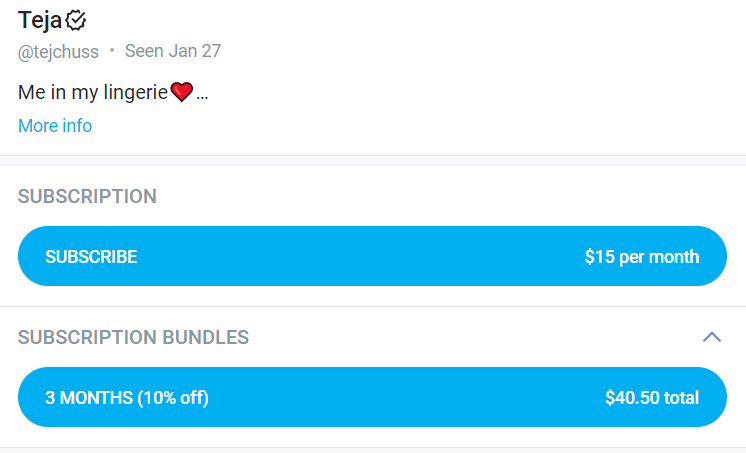This screenshot has width=746, height=453.
Task: Click the SUBSCRIPTION section heading
Action: click(x=87, y=196)
